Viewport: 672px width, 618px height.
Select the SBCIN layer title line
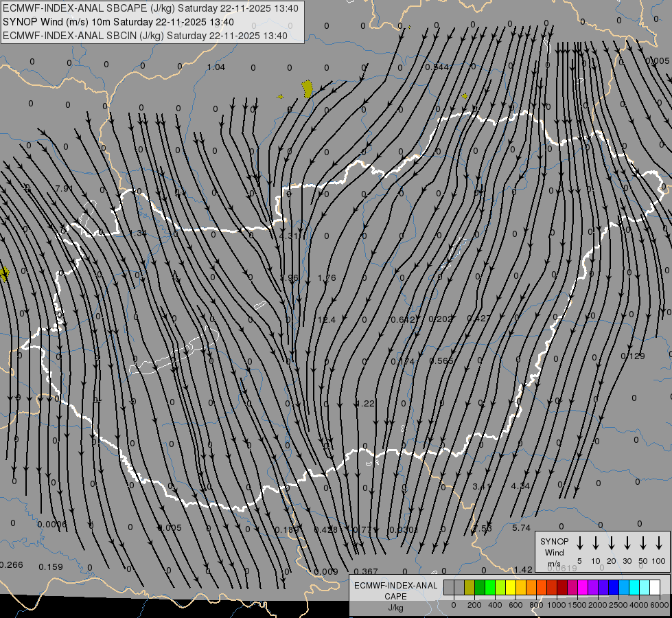[145, 36]
